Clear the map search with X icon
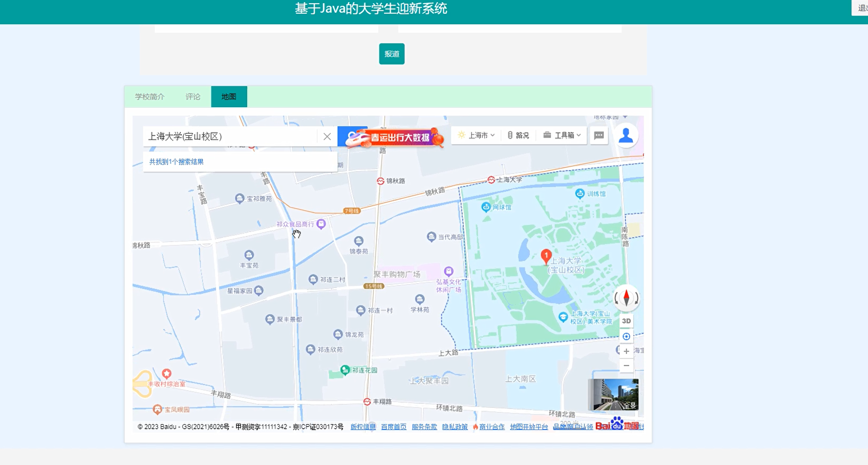The height and width of the screenshot is (465, 868). click(327, 136)
